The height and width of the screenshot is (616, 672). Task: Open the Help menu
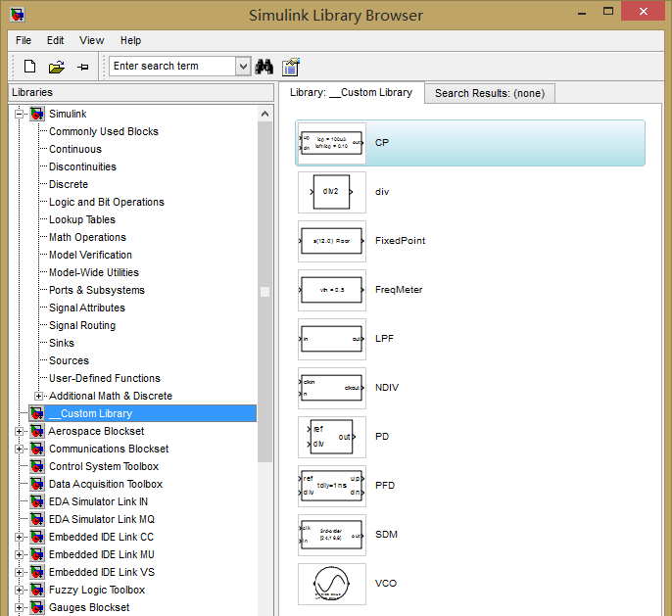130,40
